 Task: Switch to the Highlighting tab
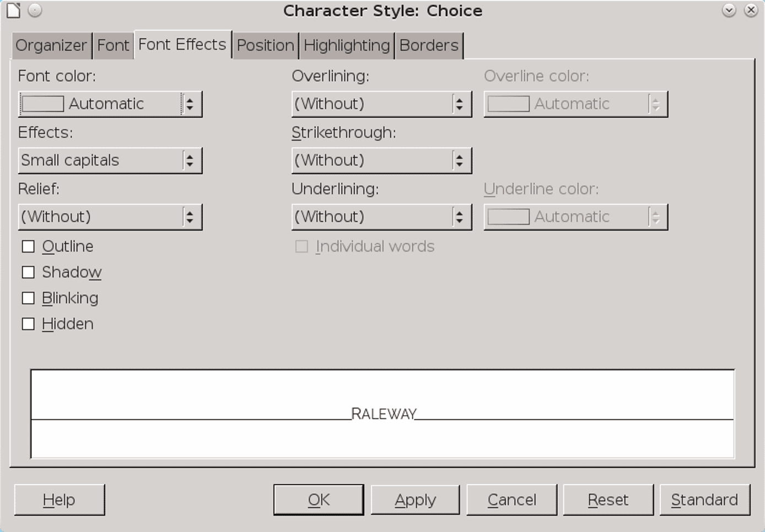(x=346, y=45)
